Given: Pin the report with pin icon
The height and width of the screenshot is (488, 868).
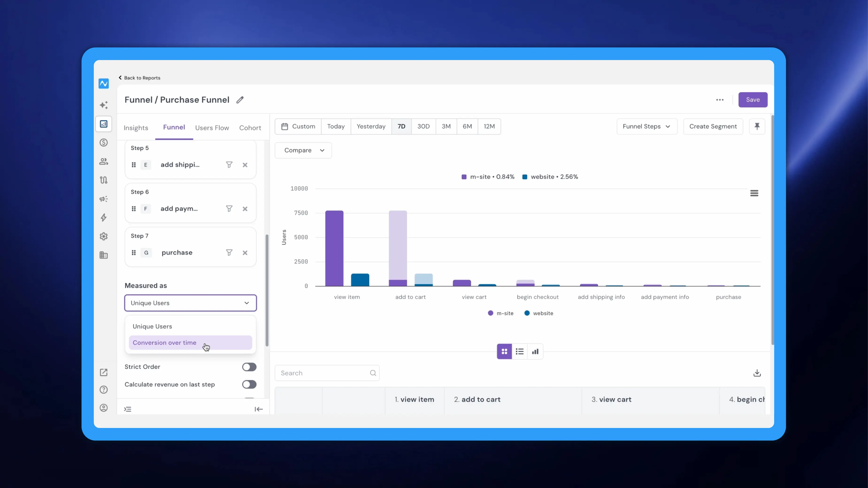Looking at the screenshot, I should tap(757, 126).
